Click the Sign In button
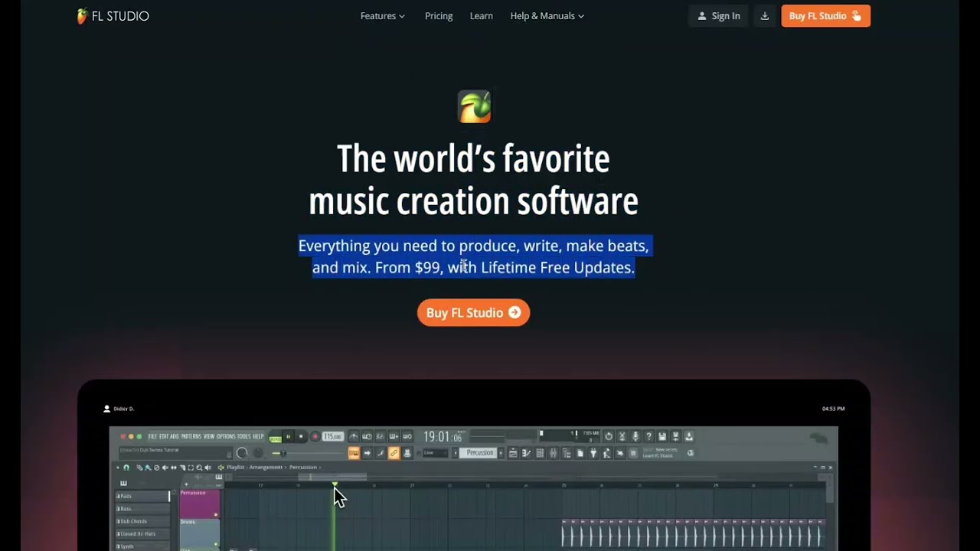Screen dimensions: 980x551 pos(718,16)
